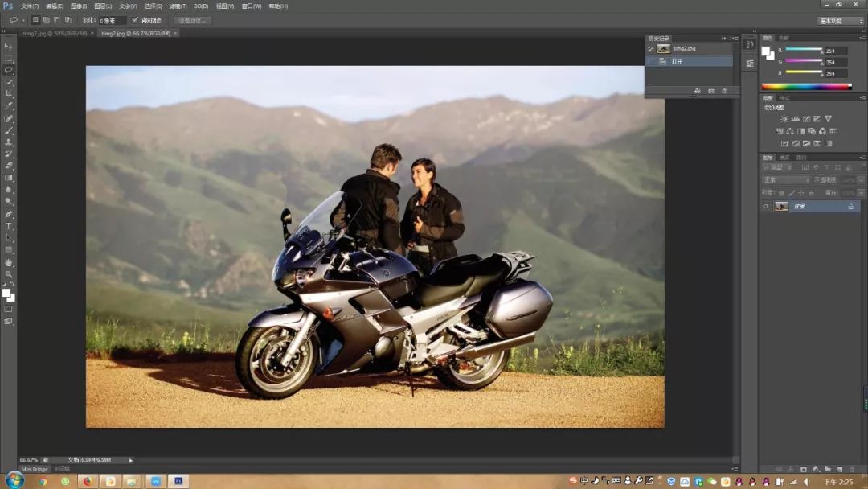Open the layer blend mode dropdown
Viewport: 868px width, 489px height.
(x=786, y=180)
